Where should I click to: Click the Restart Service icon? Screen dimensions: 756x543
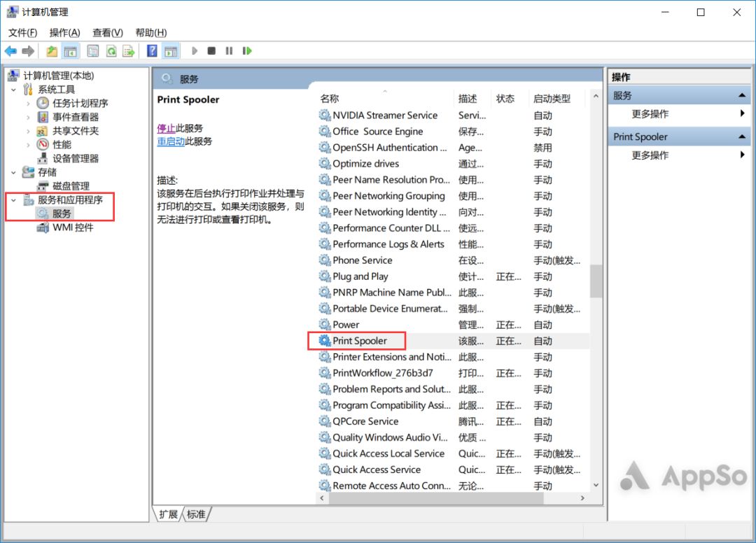(x=247, y=51)
